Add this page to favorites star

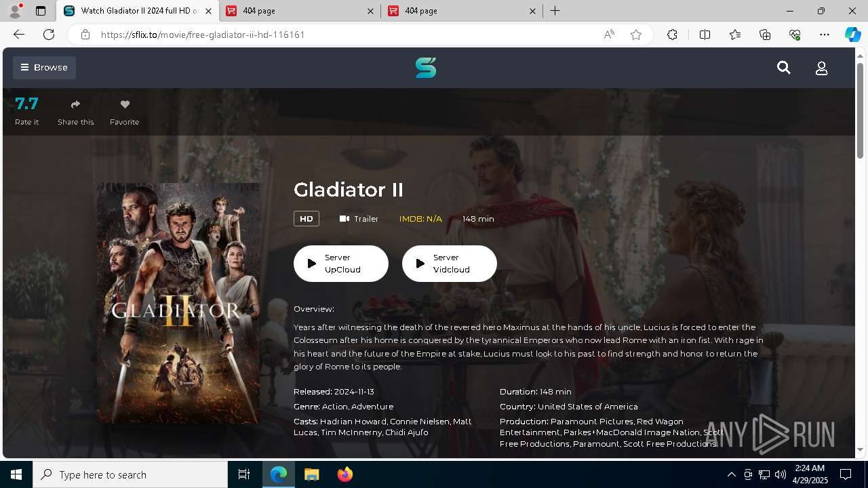tap(636, 35)
